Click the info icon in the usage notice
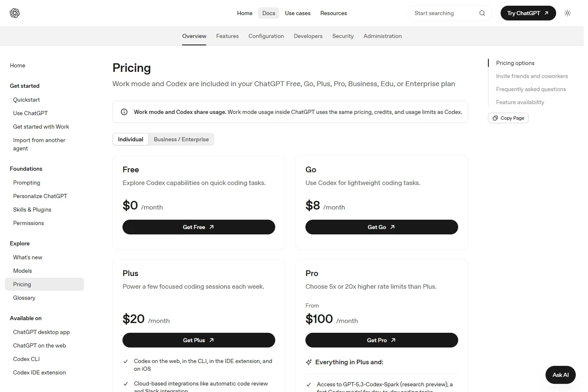The height and width of the screenshot is (392, 588). point(124,112)
